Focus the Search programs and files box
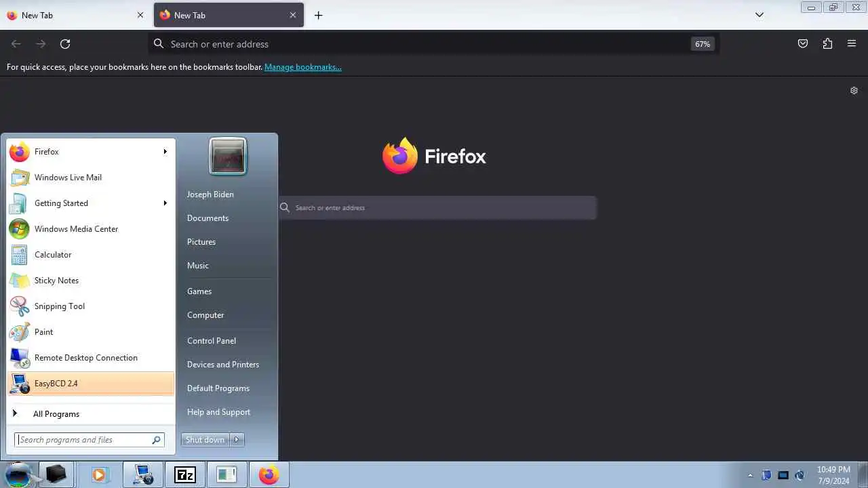Screen dimensions: 868x488 89,440
